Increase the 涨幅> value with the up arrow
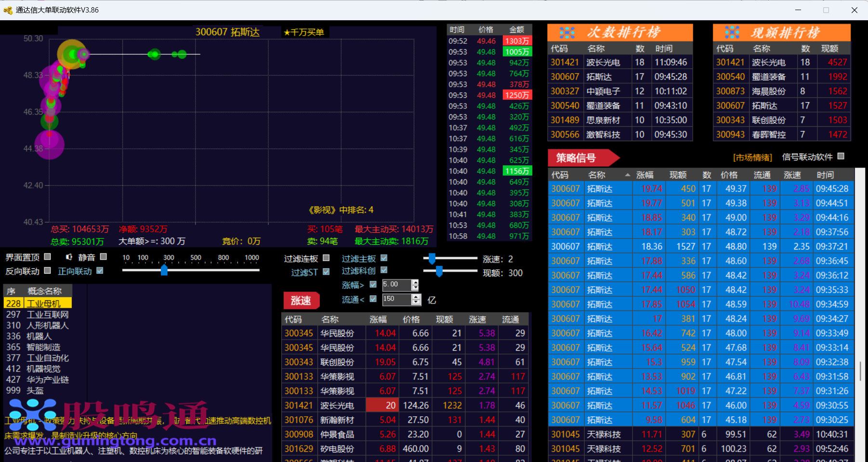868x462 pixels. 415,282
